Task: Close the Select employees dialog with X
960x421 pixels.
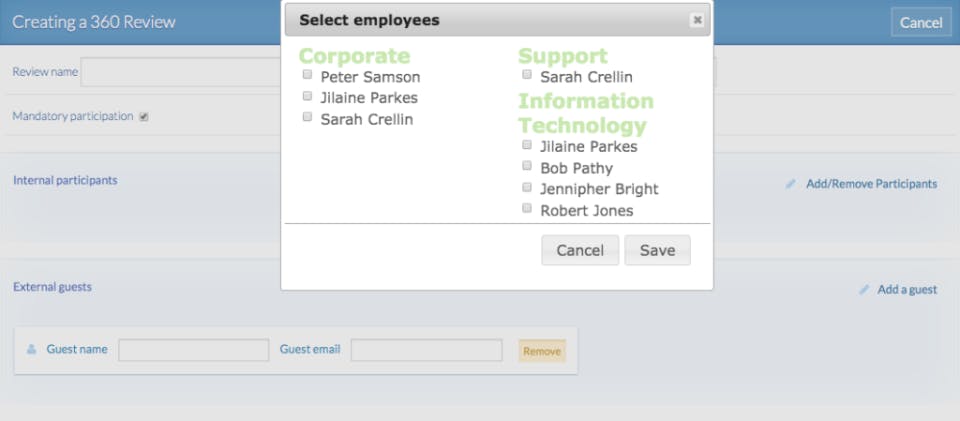Action: pos(697,20)
